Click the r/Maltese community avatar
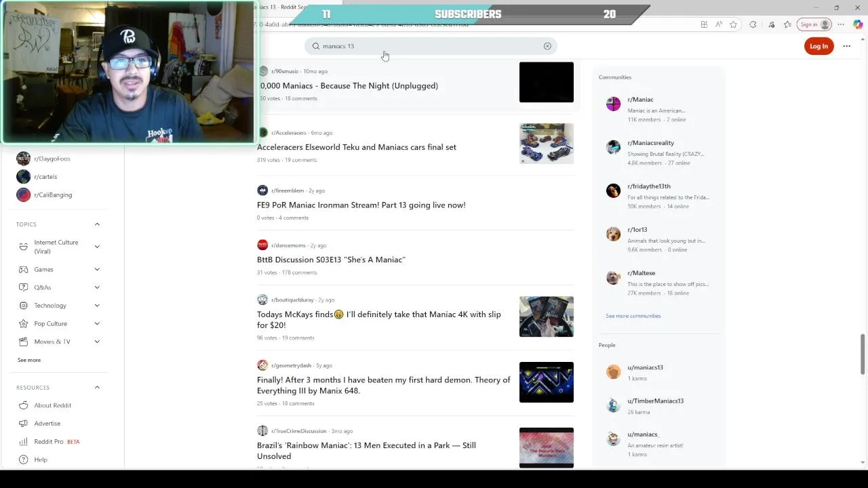The width and height of the screenshot is (868, 488). tap(613, 277)
